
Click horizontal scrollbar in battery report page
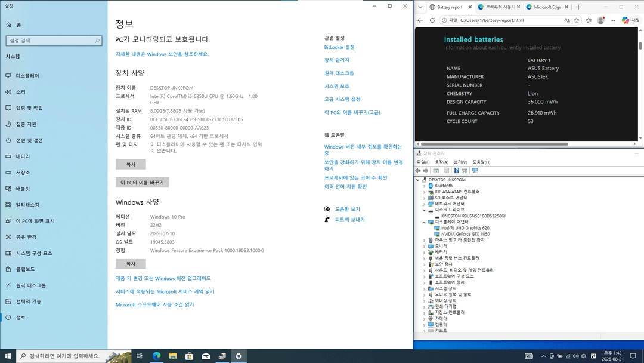tap(494, 144)
